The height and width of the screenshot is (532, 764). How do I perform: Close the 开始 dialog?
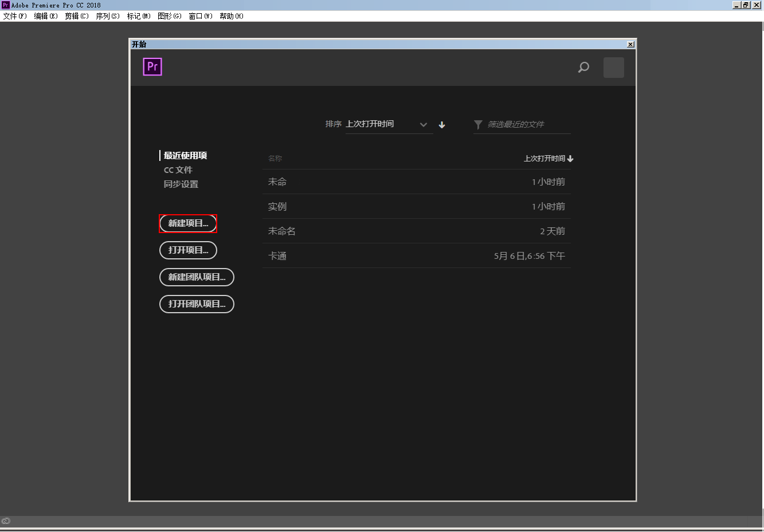click(630, 44)
